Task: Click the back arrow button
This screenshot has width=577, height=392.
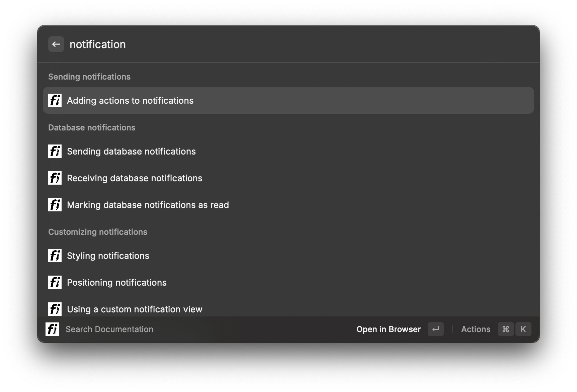Action: (x=56, y=44)
